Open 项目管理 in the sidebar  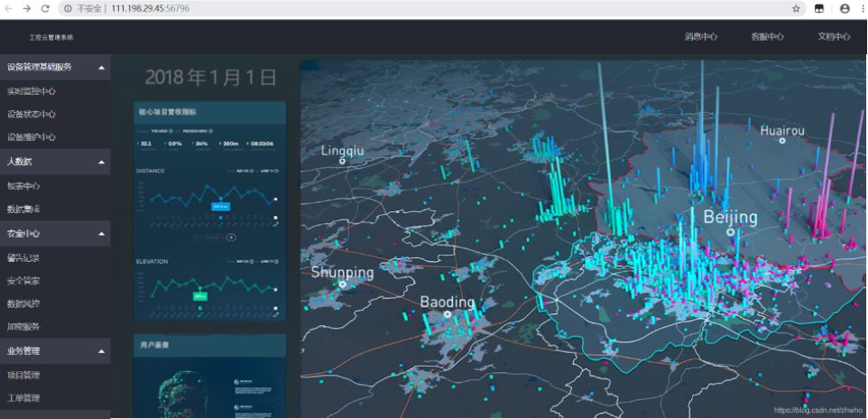tap(23, 376)
